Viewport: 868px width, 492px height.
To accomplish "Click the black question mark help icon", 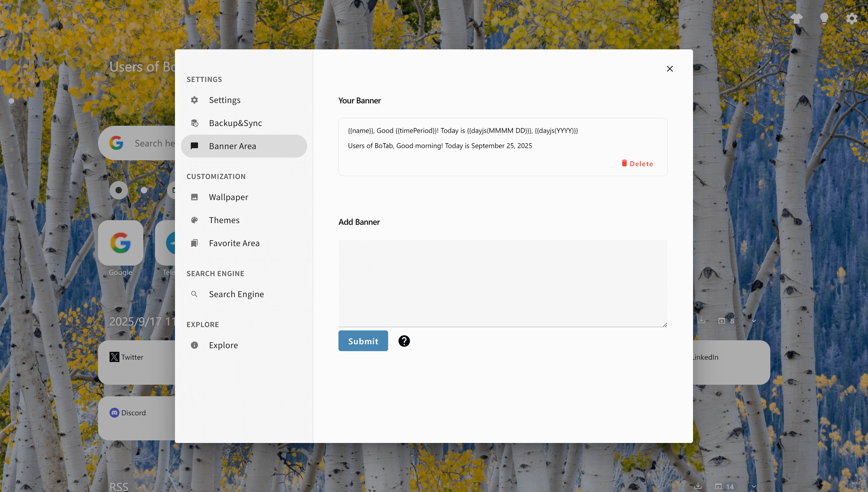I will (x=404, y=341).
